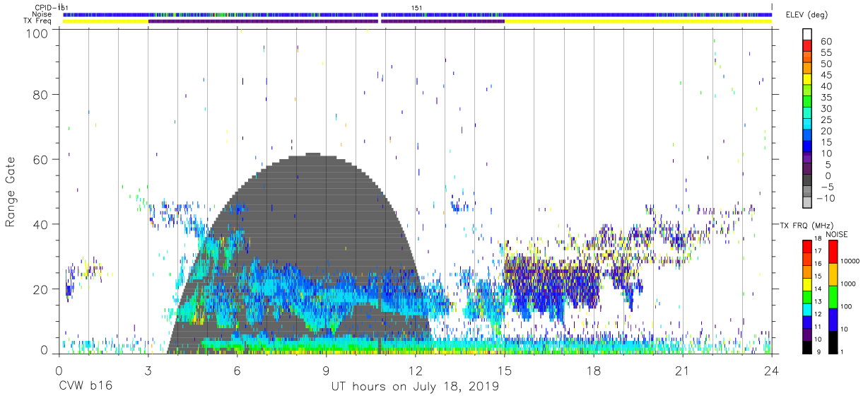Image resolution: width=868 pixels, height=401 pixels.
Task: Click the 'CVW b16' radar beam label
Action: click(85, 387)
